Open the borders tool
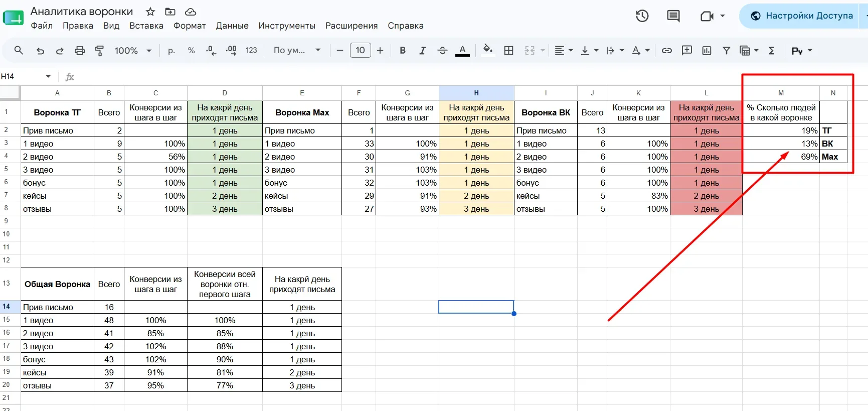This screenshot has height=411, width=868. (508, 50)
